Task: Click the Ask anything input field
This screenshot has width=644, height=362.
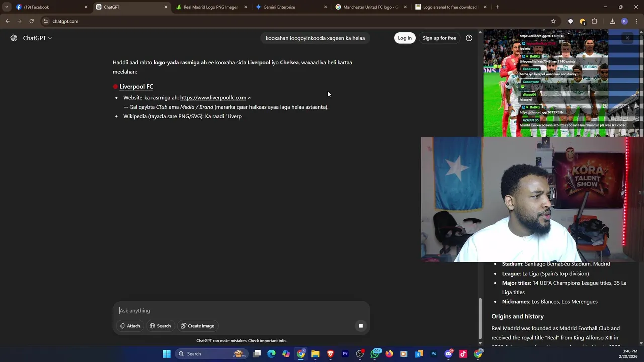Action: point(242,311)
